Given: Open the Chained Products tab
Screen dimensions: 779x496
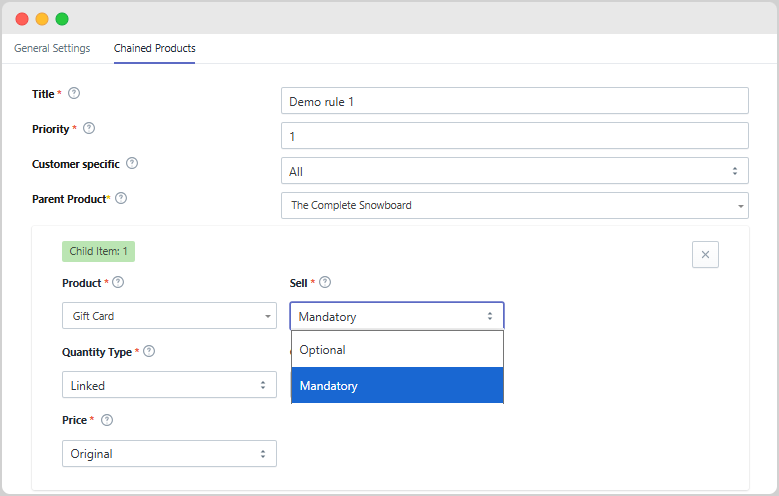Looking at the screenshot, I should (154, 48).
